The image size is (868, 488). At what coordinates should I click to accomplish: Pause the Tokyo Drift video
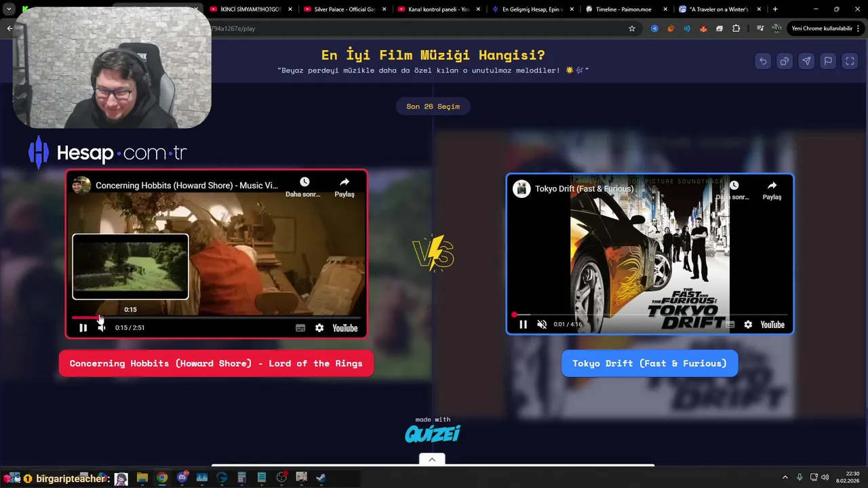[523, 325]
